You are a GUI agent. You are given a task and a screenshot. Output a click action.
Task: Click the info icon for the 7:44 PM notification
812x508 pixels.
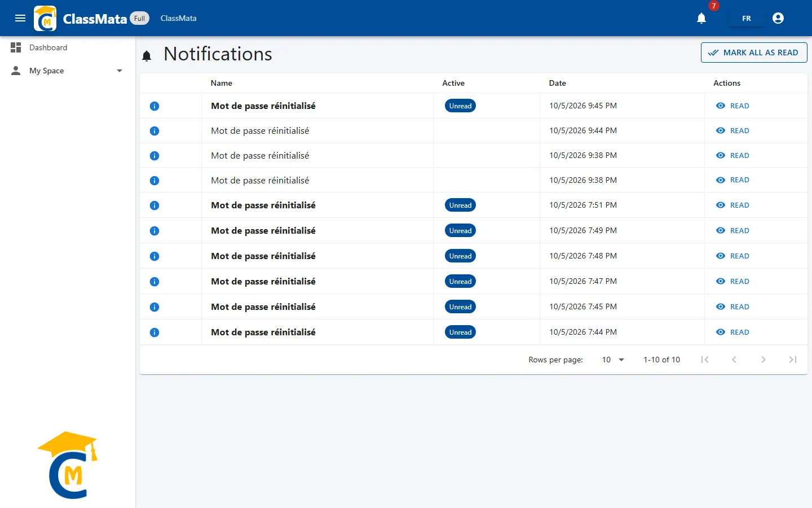click(x=155, y=332)
